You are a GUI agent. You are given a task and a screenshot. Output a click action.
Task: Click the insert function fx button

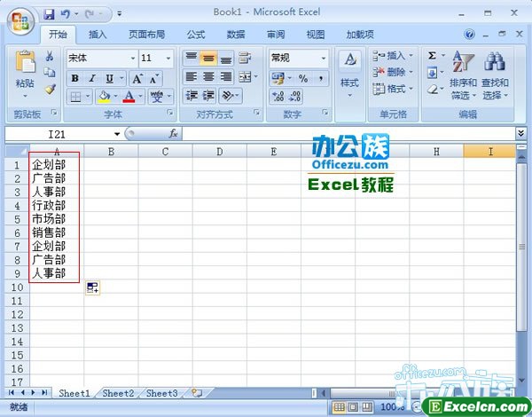(174, 134)
